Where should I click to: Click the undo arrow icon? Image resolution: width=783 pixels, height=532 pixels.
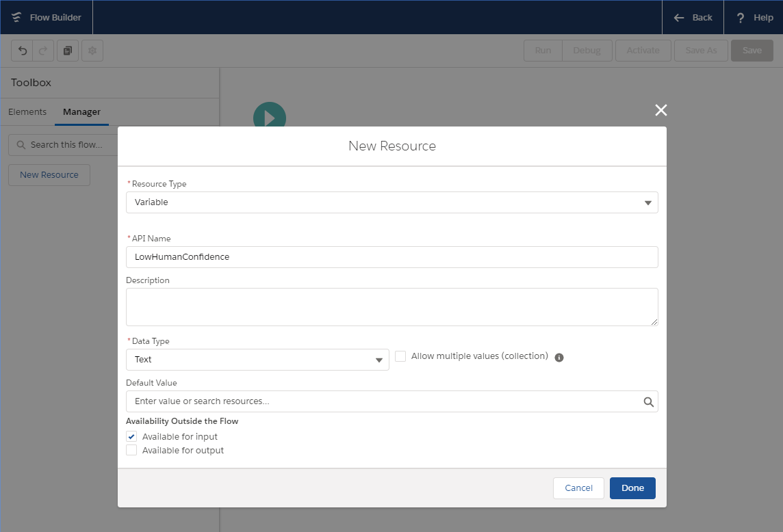coord(22,51)
